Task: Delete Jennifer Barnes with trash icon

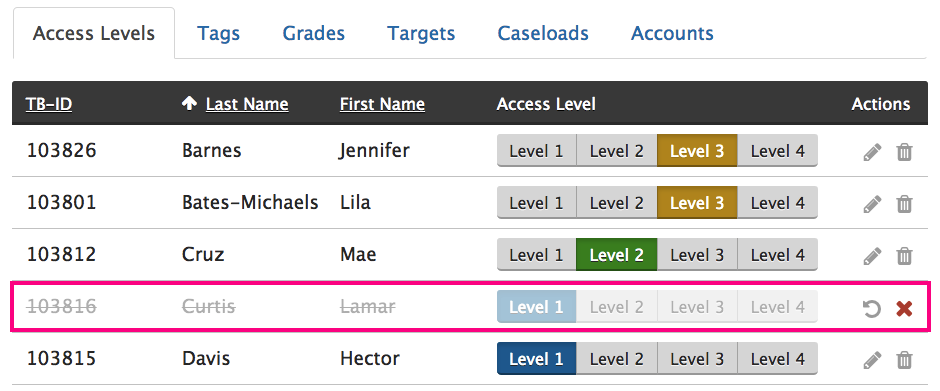Action: pyautogui.click(x=904, y=152)
